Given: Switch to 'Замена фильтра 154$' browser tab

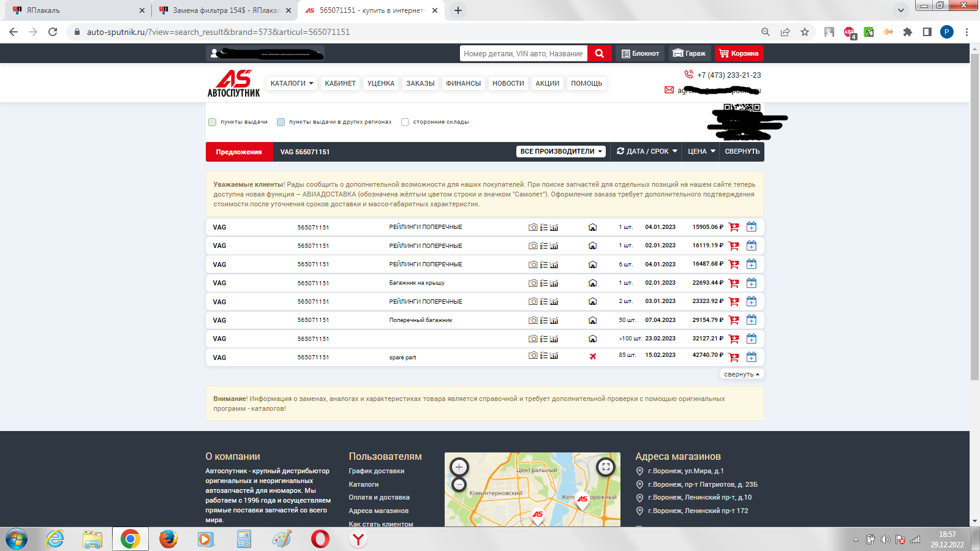Looking at the screenshot, I should click(x=224, y=10).
